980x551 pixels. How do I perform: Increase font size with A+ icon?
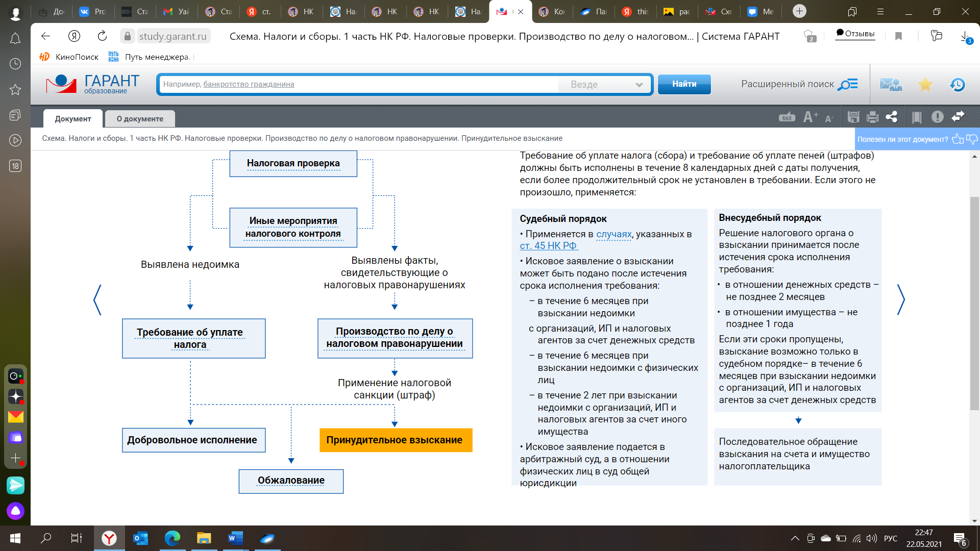(x=810, y=117)
